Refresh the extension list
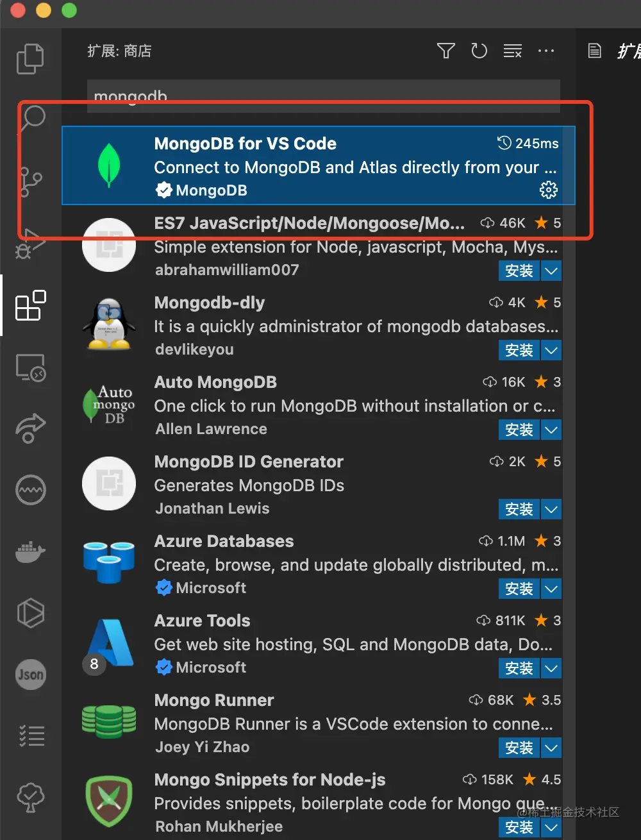Image resolution: width=641 pixels, height=840 pixels. (479, 51)
